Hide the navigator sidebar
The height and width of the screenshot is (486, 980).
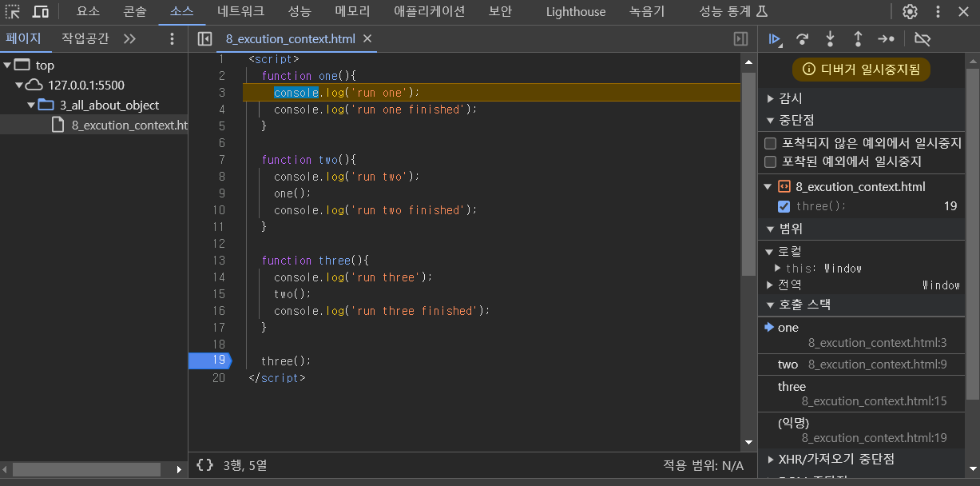[204, 38]
